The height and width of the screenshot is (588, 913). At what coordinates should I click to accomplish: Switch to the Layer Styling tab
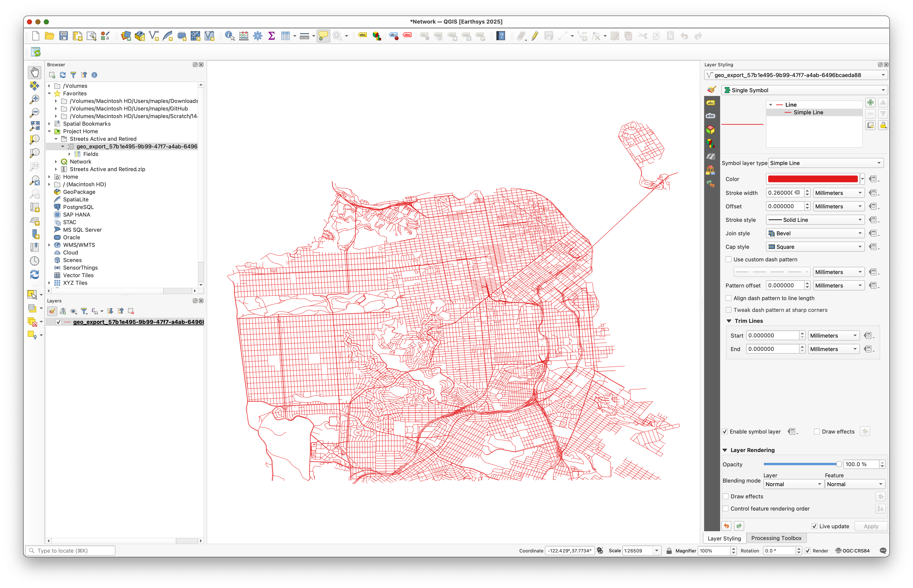point(724,538)
